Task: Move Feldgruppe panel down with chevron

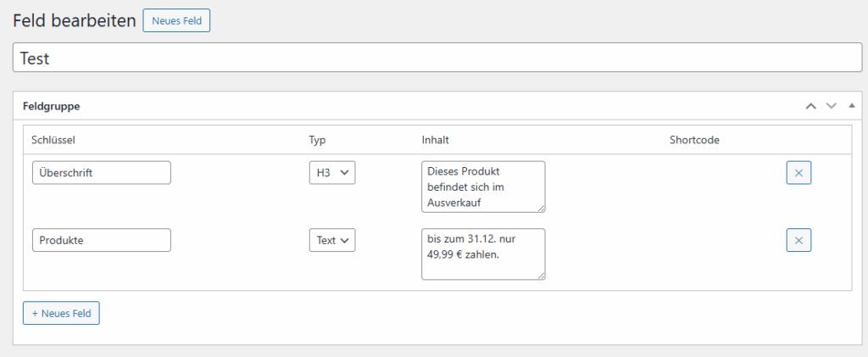Action: pos(831,106)
